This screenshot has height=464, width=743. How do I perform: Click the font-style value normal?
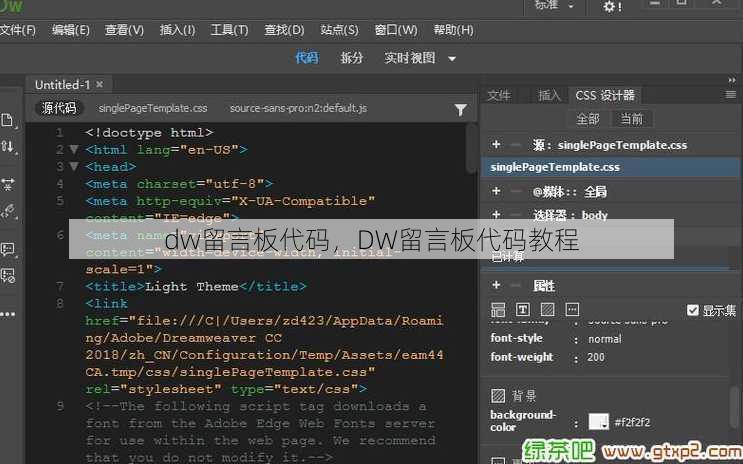[x=604, y=339]
